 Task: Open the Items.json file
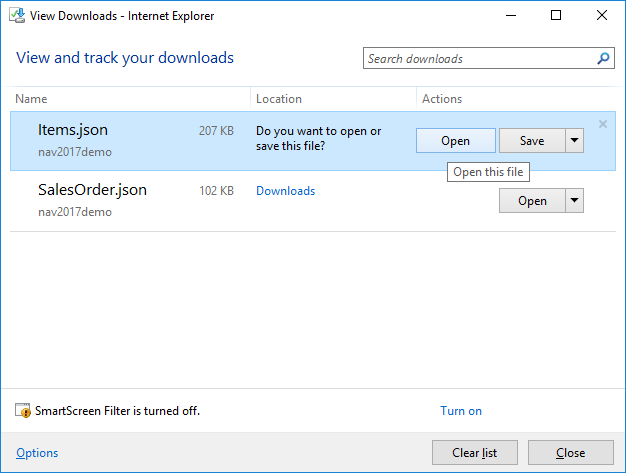pos(456,141)
